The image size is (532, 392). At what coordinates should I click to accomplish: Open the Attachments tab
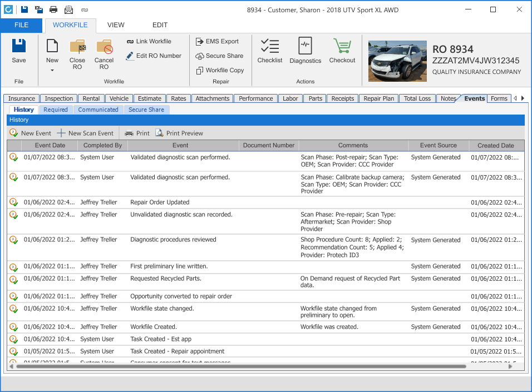tap(213, 98)
